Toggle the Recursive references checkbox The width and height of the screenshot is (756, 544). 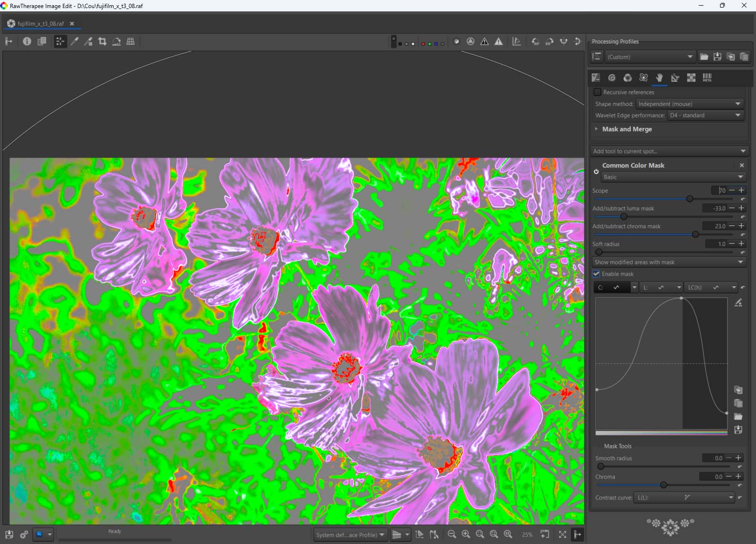point(598,92)
